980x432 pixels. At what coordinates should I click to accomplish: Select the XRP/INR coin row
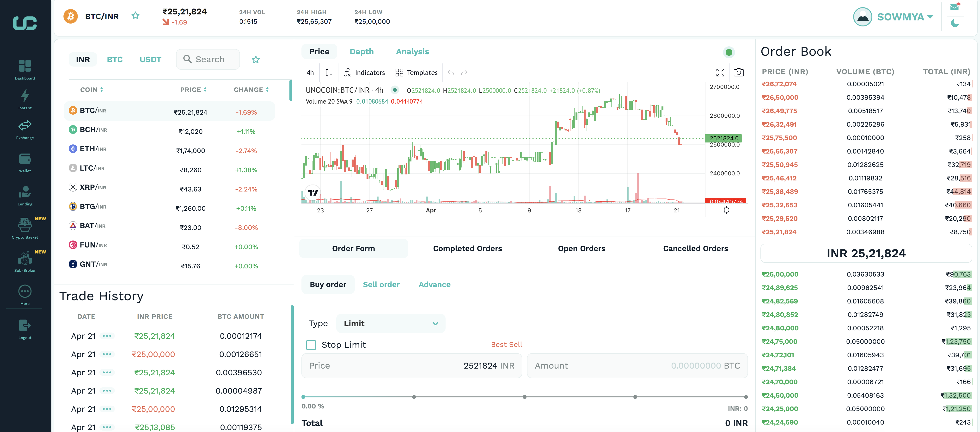point(170,188)
